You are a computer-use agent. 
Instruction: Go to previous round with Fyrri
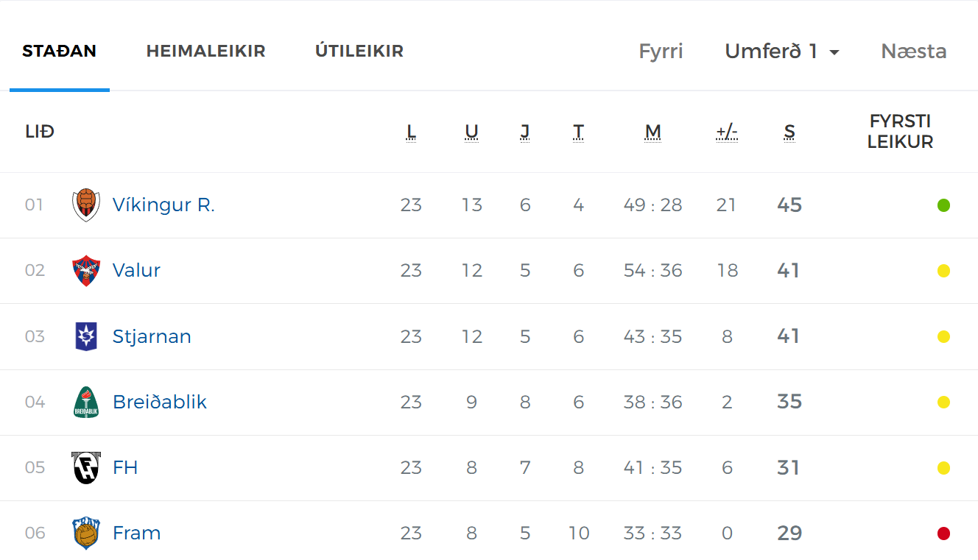click(x=661, y=52)
